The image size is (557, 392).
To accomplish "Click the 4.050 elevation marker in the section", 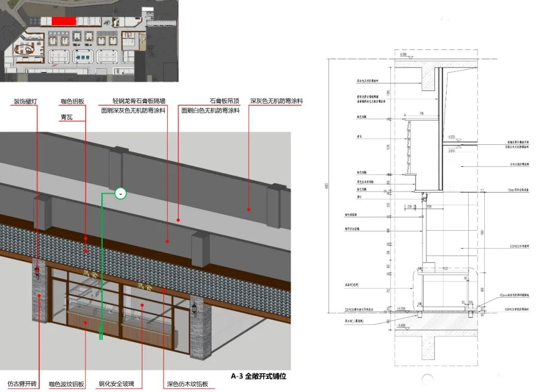I will [451, 138].
